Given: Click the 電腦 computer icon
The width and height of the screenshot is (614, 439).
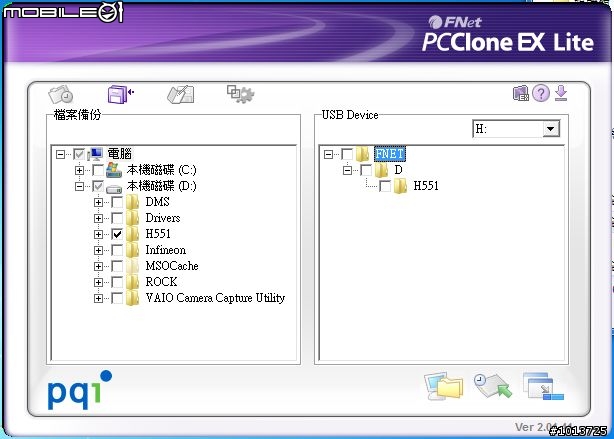Looking at the screenshot, I should coord(96,154).
